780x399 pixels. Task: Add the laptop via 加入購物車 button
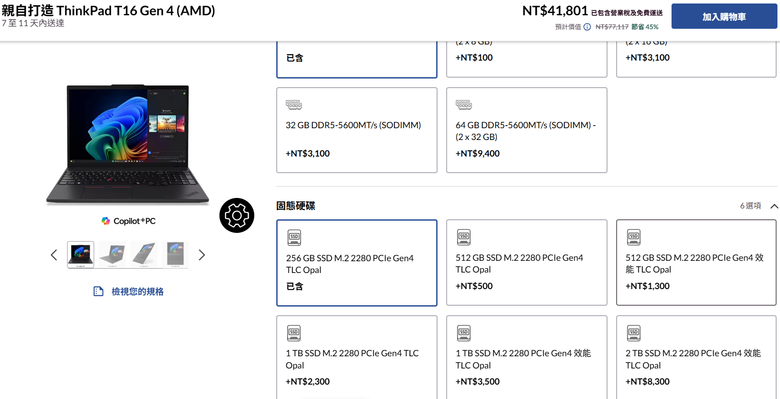[x=724, y=17]
